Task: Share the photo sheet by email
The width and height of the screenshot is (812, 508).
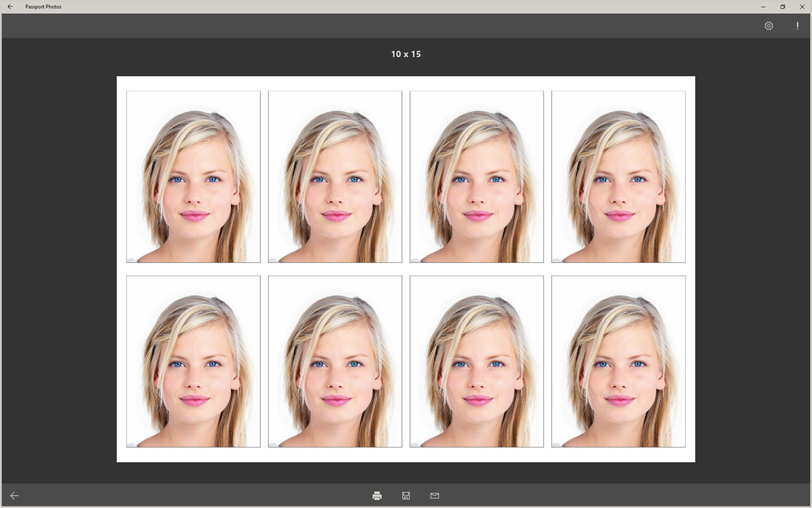Action: coord(434,496)
